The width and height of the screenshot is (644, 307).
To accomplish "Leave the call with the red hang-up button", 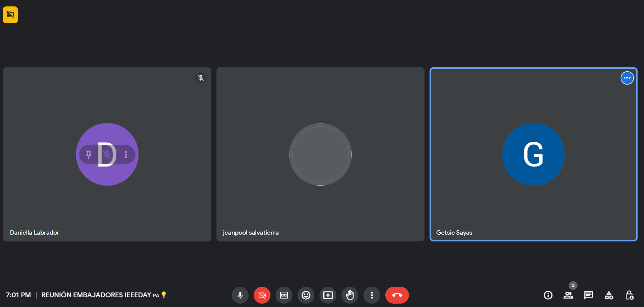I will [x=397, y=295].
